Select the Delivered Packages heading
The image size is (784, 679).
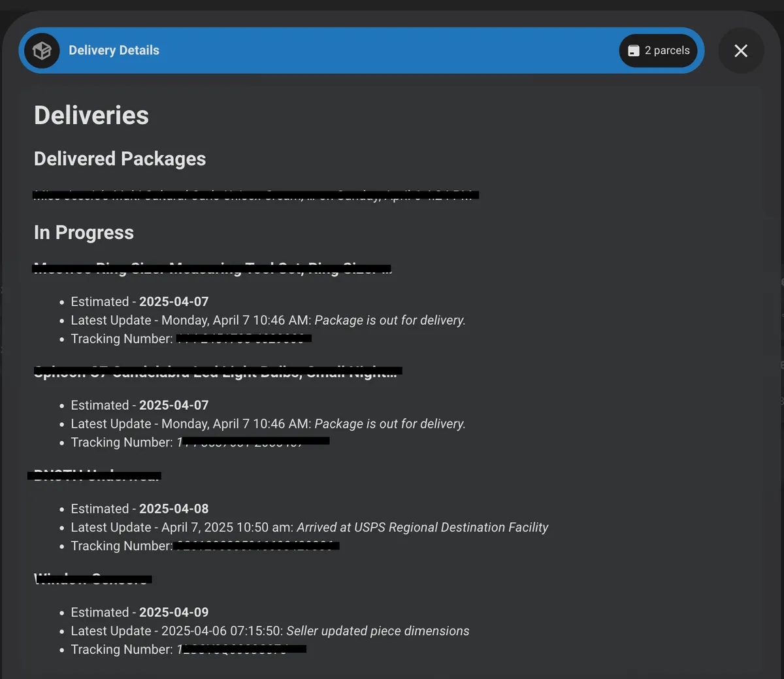pyautogui.click(x=120, y=159)
